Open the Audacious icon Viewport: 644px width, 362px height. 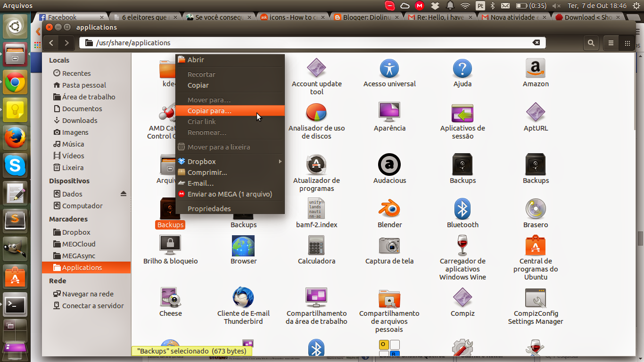(x=389, y=165)
